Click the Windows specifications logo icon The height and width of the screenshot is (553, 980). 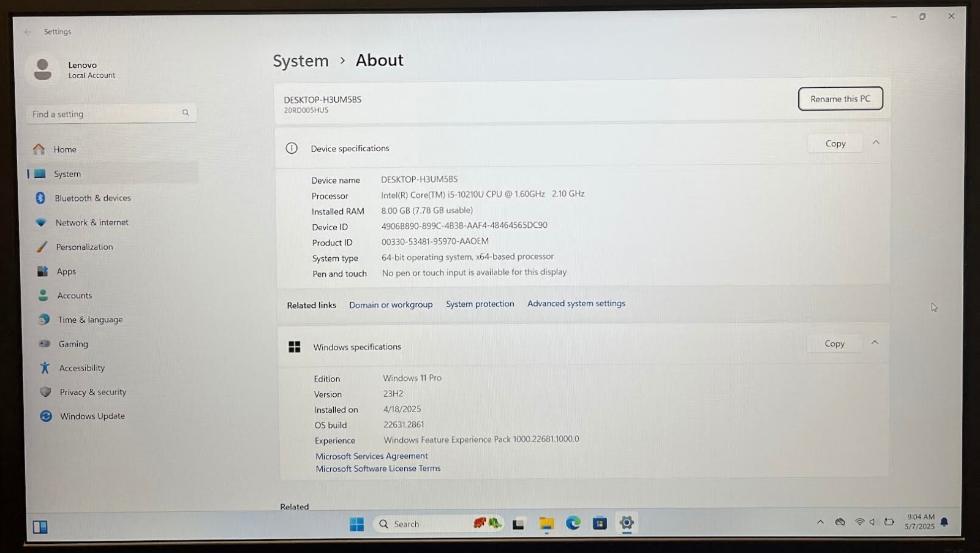click(x=295, y=347)
